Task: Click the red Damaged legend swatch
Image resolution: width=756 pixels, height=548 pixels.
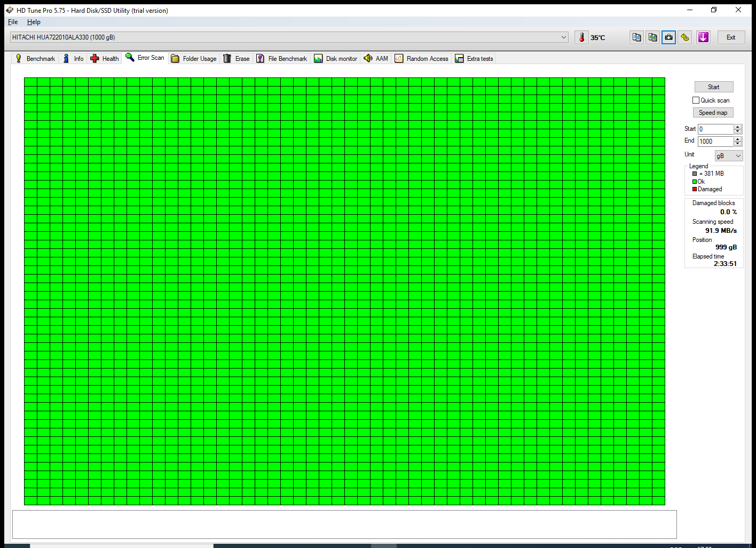Action: coord(695,189)
